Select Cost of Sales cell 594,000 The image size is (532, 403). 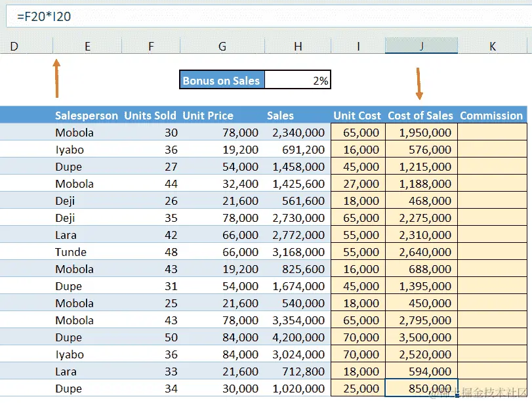[x=421, y=371]
